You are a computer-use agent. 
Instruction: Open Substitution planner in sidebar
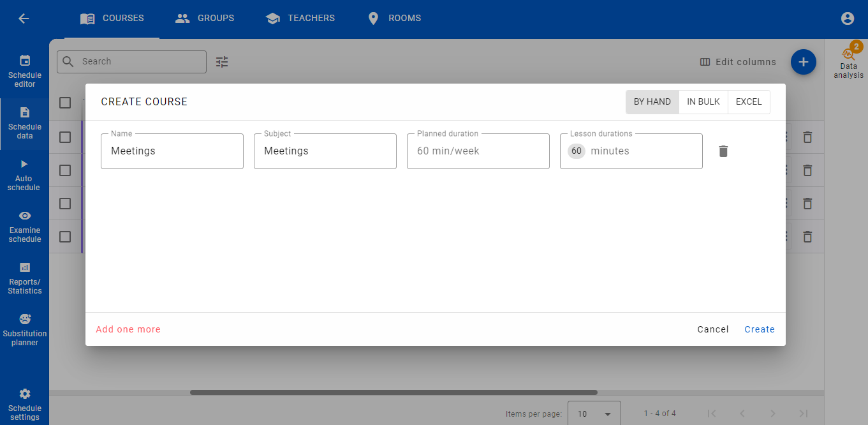[x=25, y=331]
